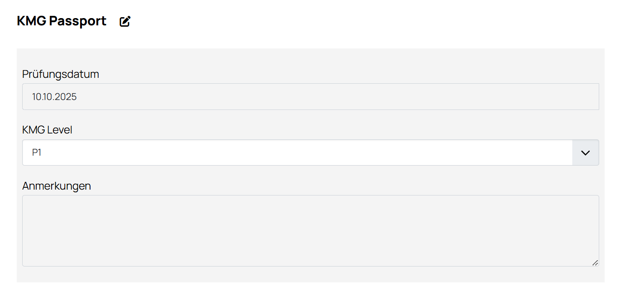644x300 pixels.
Task: Click the white area right of the edit icon
Action: click(x=362, y=21)
